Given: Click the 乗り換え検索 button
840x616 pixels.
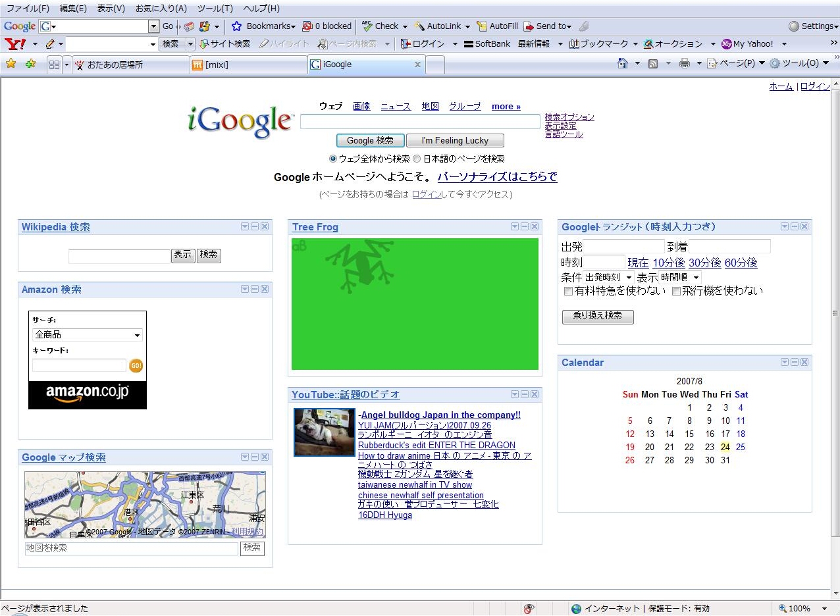Looking at the screenshot, I should pyautogui.click(x=598, y=317).
